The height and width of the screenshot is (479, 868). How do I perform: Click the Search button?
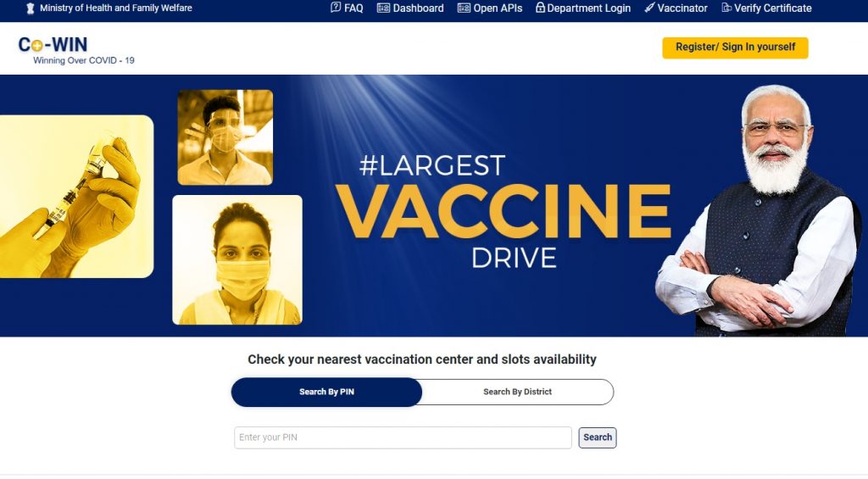pos(598,437)
